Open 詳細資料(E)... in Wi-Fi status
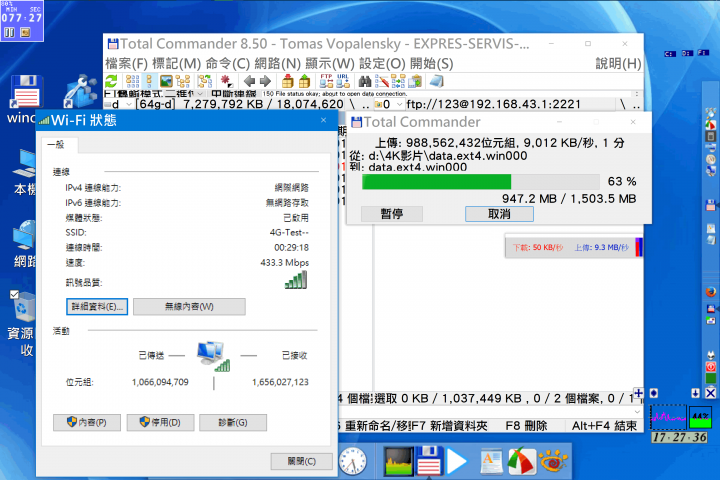Viewport: 720px width, 480px height. click(x=97, y=307)
